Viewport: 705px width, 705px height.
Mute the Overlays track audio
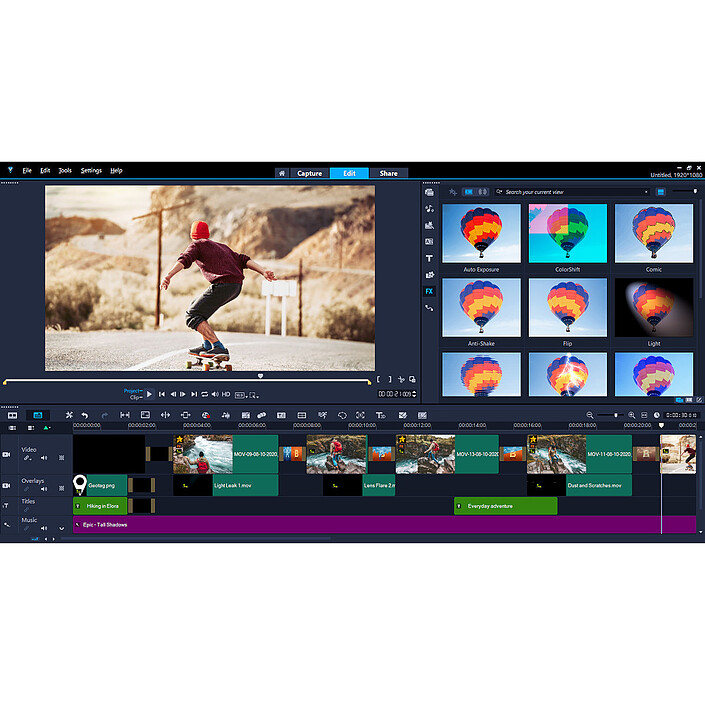pos(44,488)
